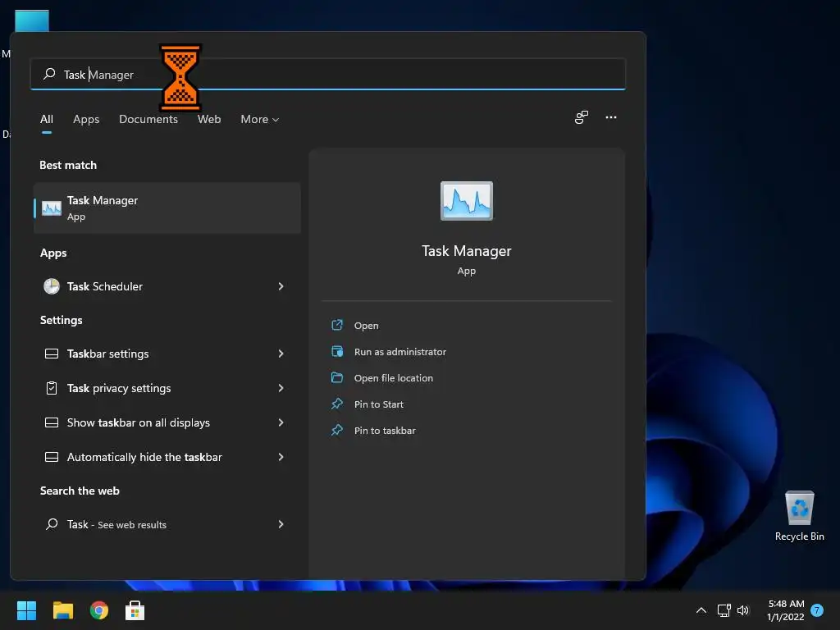Open the Task Scheduler app result
This screenshot has width=840, height=630.
click(x=167, y=286)
